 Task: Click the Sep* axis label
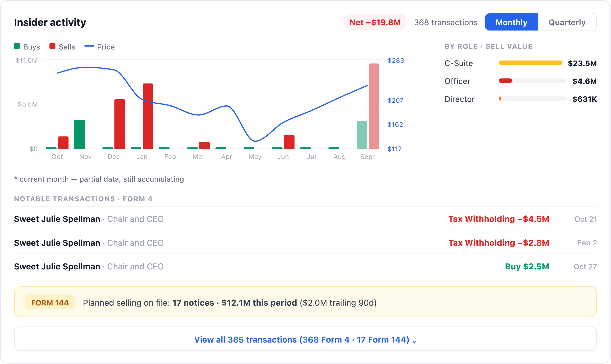coord(368,156)
